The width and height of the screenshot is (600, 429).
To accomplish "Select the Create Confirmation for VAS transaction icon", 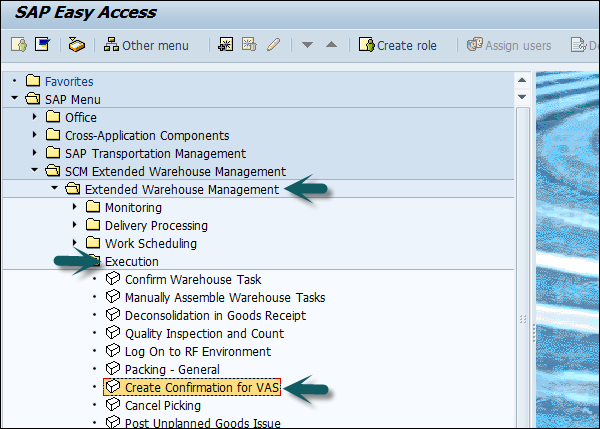I will tap(113, 388).
